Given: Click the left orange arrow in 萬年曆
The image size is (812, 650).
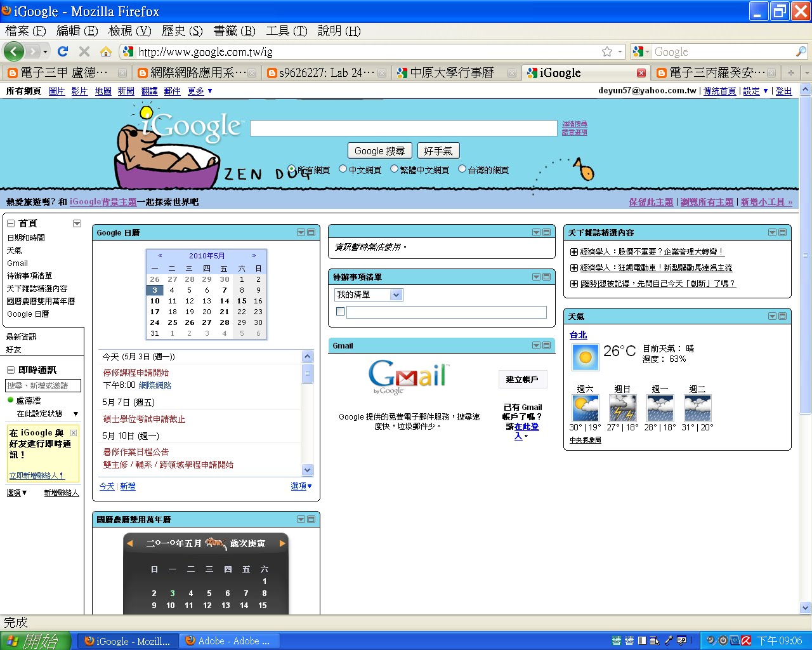Looking at the screenshot, I should 129,543.
